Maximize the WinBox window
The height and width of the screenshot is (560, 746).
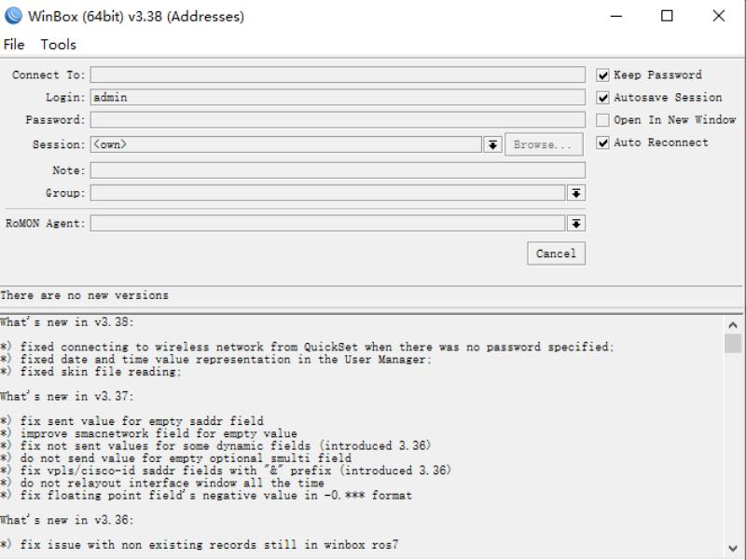pyautogui.click(x=667, y=16)
